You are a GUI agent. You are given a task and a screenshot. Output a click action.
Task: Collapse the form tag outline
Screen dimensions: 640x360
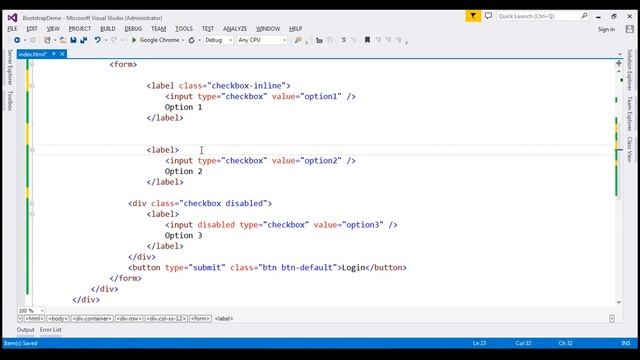pyautogui.click(x=32, y=64)
